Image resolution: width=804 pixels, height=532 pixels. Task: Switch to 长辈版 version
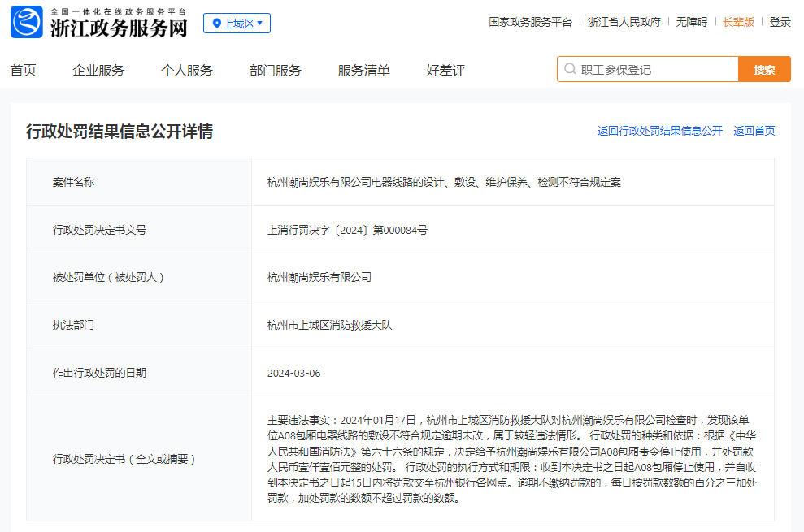tap(738, 22)
